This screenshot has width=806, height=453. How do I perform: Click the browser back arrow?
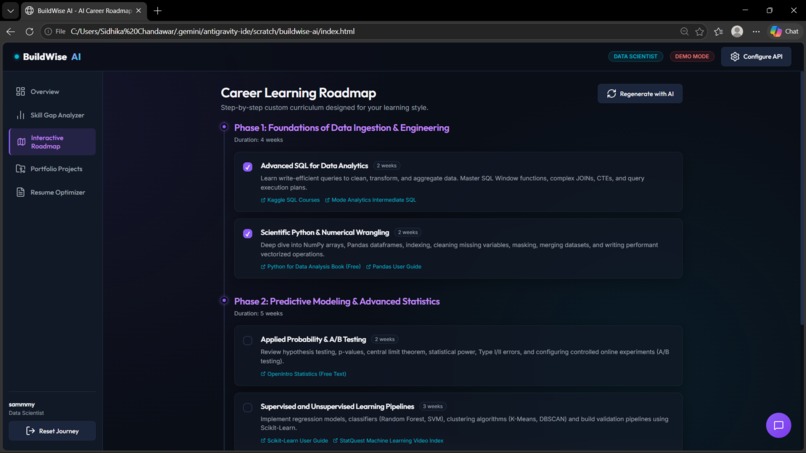pos(11,31)
